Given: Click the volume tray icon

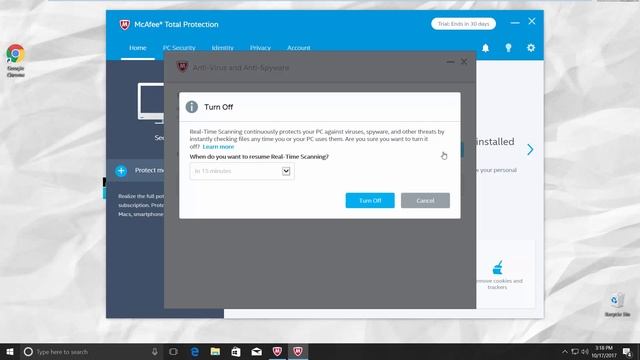Looking at the screenshot, I should tap(585, 351).
